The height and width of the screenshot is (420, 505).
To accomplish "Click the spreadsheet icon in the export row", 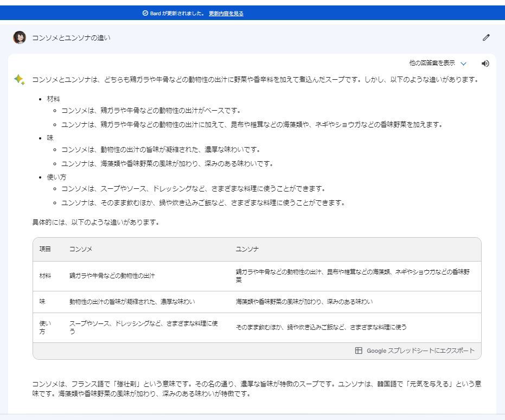I will click(x=359, y=351).
